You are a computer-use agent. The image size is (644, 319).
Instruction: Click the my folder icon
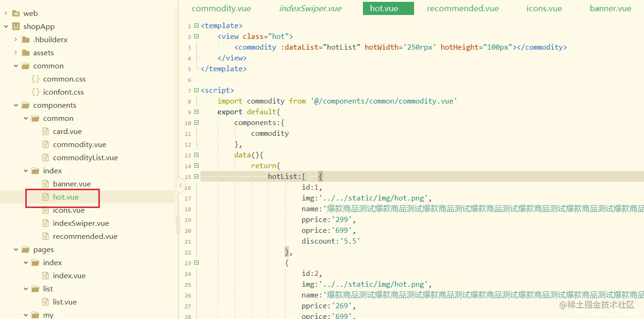36,315
